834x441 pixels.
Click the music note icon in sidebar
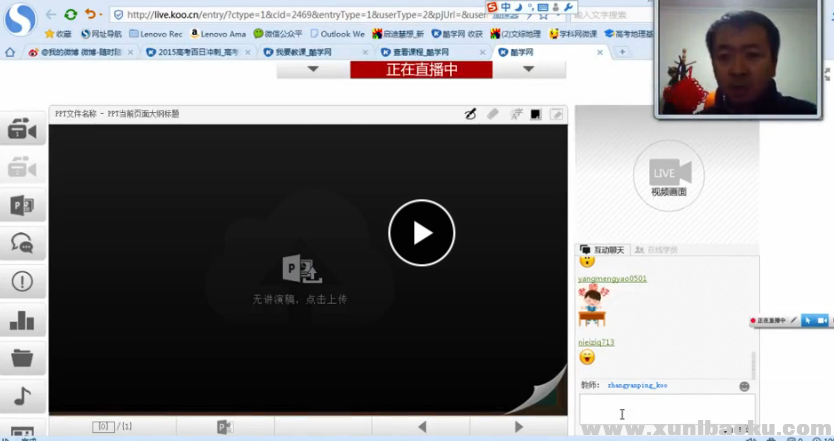point(22,396)
